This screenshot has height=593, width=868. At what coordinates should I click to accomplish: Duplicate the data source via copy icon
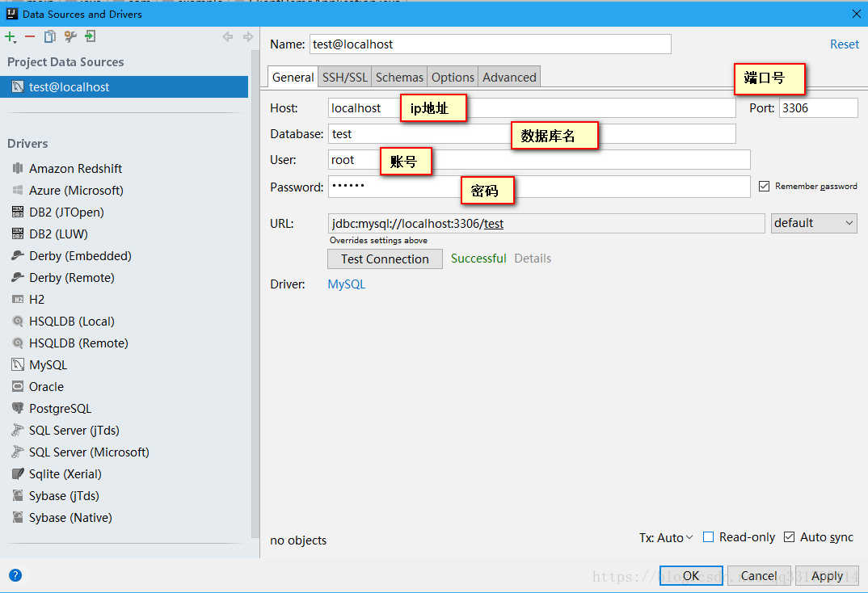[x=50, y=37]
